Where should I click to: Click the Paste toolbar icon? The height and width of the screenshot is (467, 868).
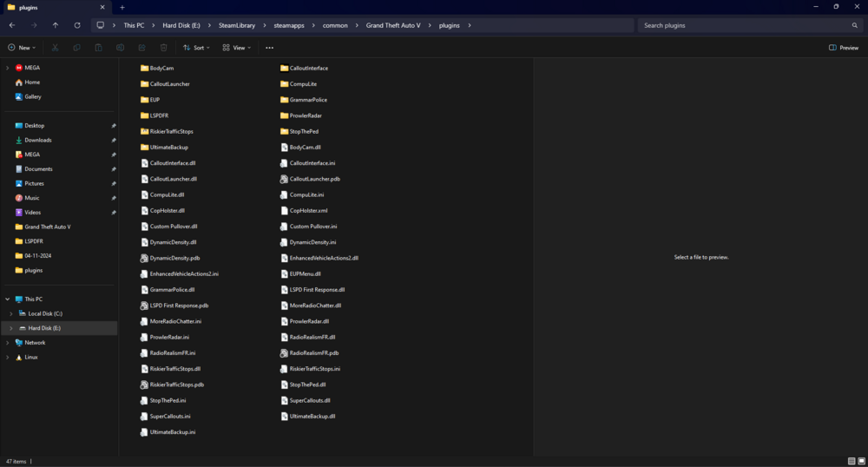pyautogui.click(x=99, y=48)
